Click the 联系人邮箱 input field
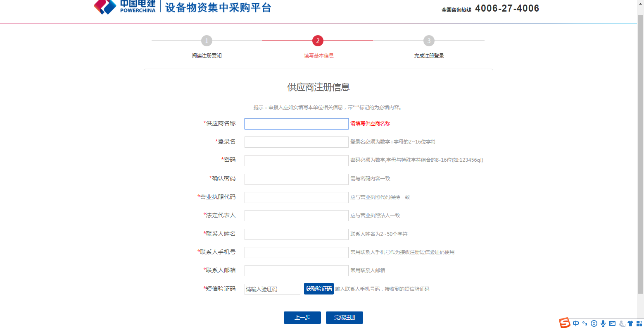Viewport: 644px width, 328px height. pos(297,271)
